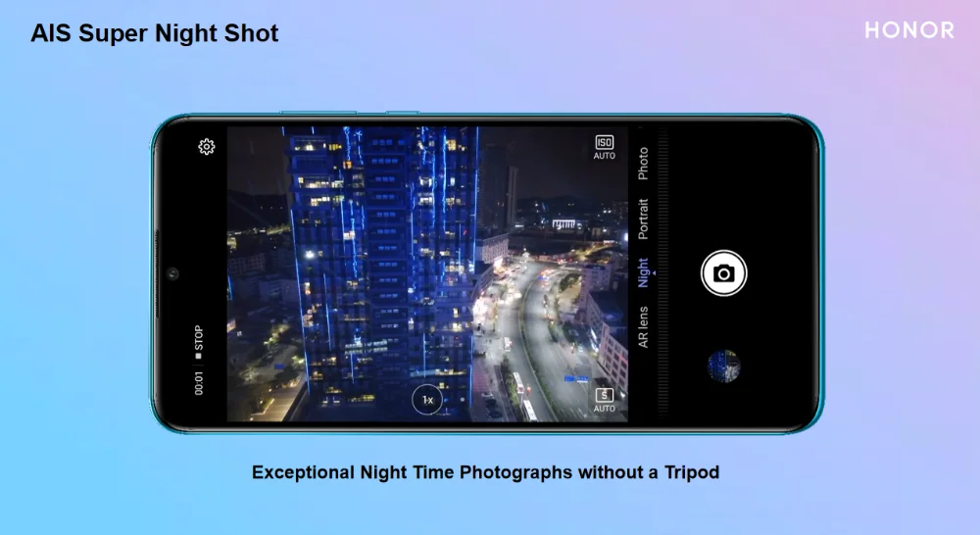Click the dotted mode slider strip
This screenshot has width=980, height=535.
(x=663, y=273)
